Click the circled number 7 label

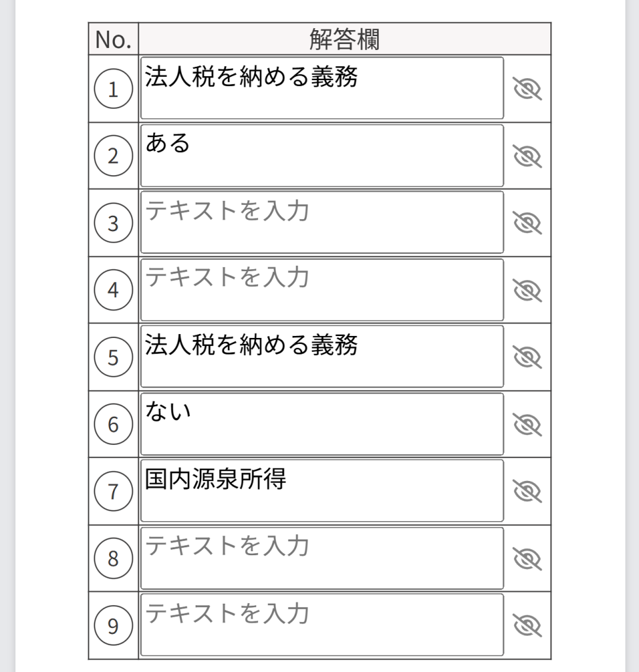point(113,492)
